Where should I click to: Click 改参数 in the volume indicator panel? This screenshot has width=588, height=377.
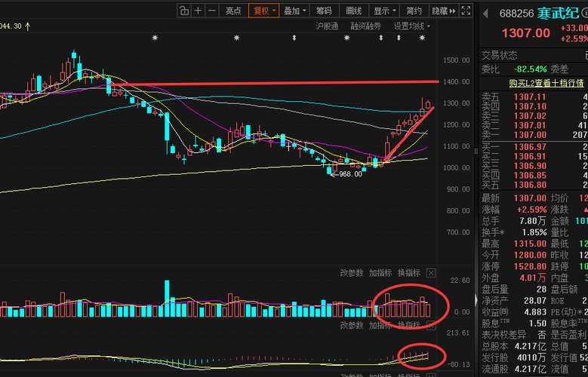(x=352, y=273)
